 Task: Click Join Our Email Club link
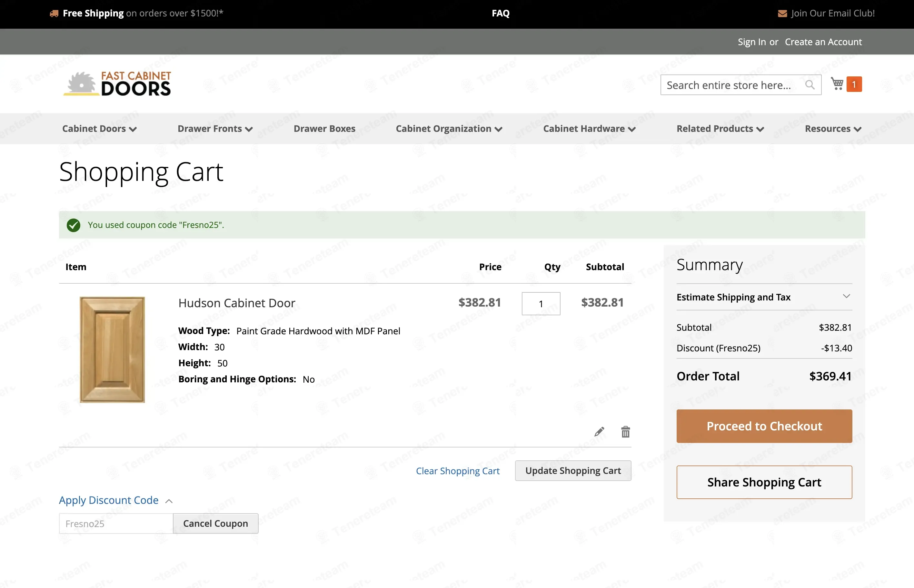point(833,13)
